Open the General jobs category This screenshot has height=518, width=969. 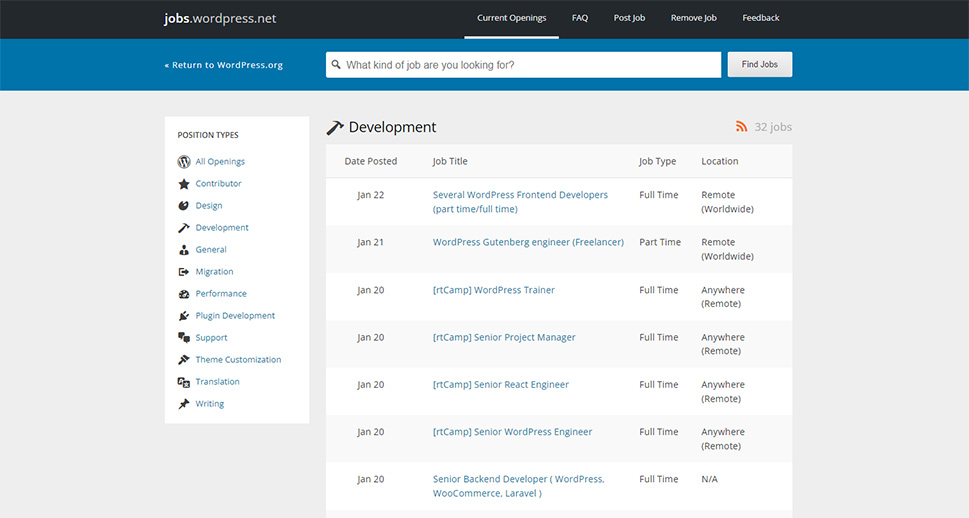tap(211, 250)
